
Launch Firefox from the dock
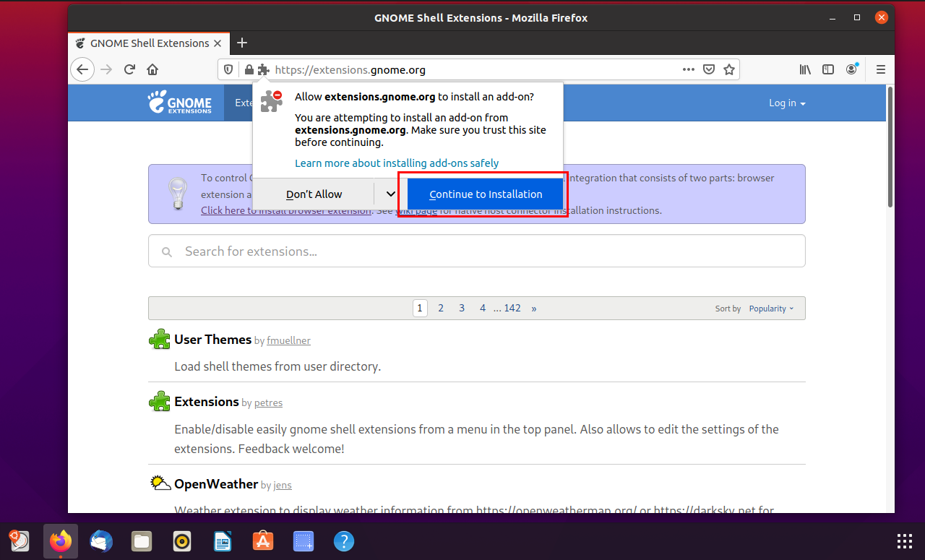click(61, 540)
